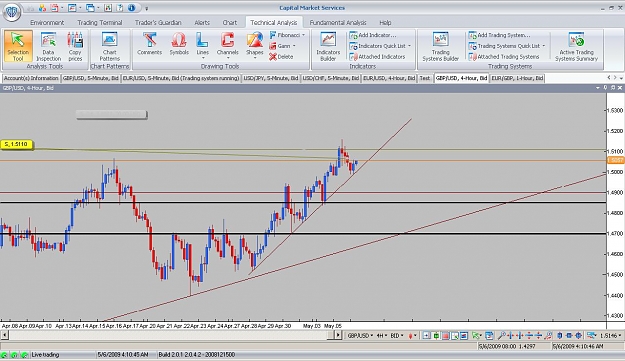Click the red square icon in the bottom chart toolbar
This screenshot has width=625, height=361.
pos(445,335)
